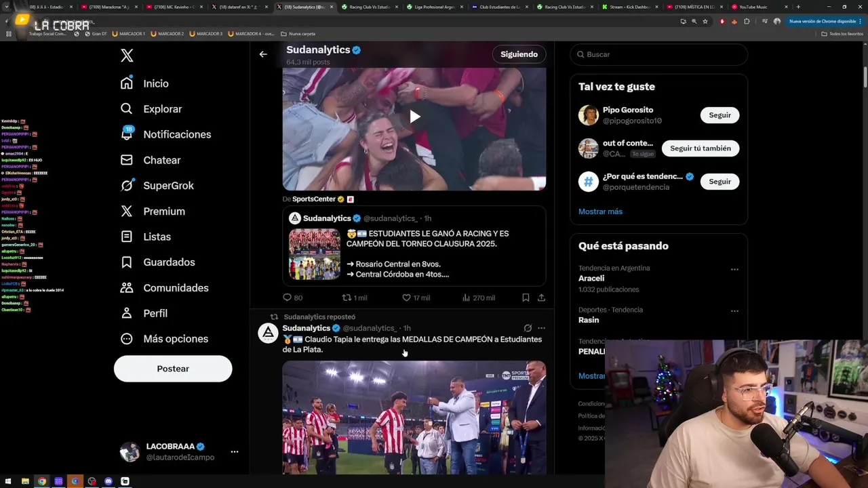This screenshot has width=868, height=488.
Task: Click Sudanalytics avatar on Tapia post
Action: 269,333
